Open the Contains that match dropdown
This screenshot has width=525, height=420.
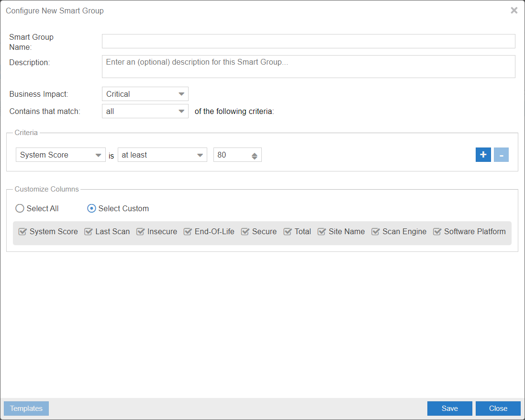(145, 111)
